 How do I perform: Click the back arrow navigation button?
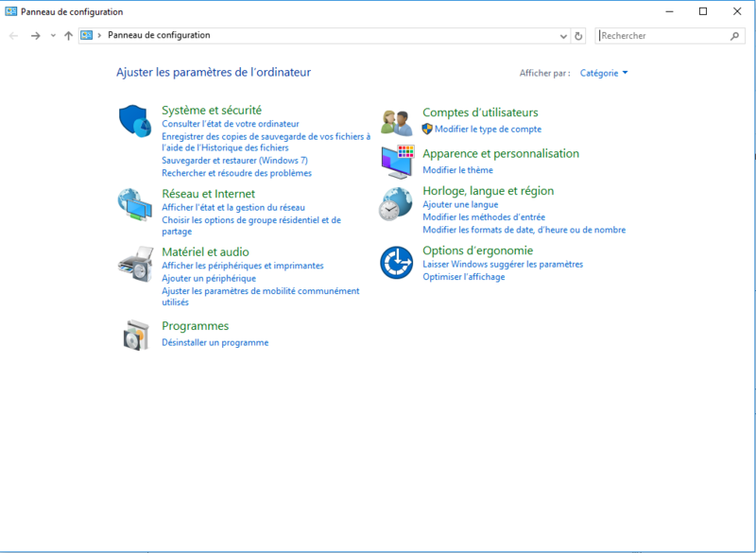click(13, 36)
